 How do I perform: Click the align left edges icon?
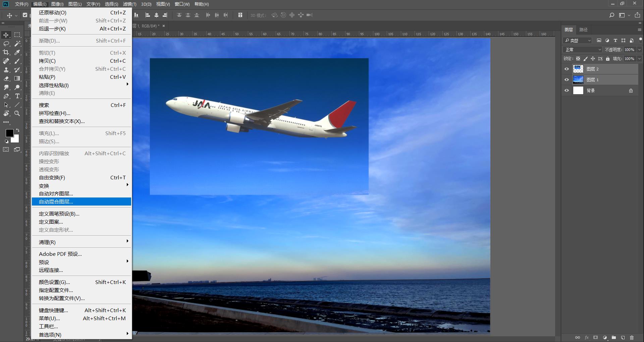[x=148, y=15]
